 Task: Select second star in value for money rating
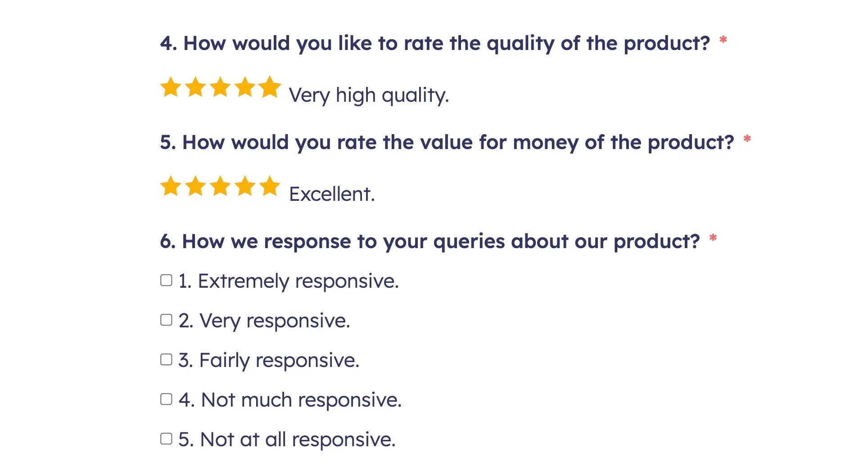point(196,186)
